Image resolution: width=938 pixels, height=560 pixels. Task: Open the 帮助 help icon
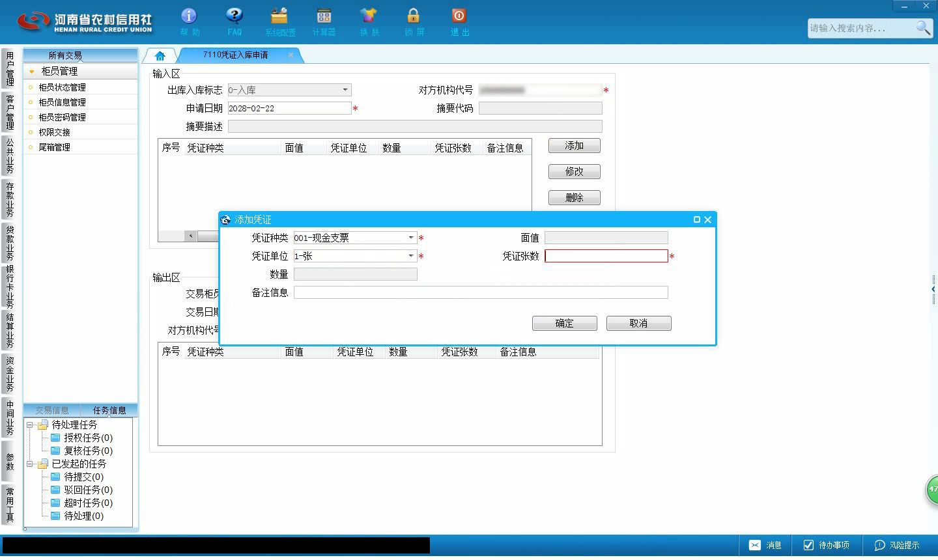189,21
